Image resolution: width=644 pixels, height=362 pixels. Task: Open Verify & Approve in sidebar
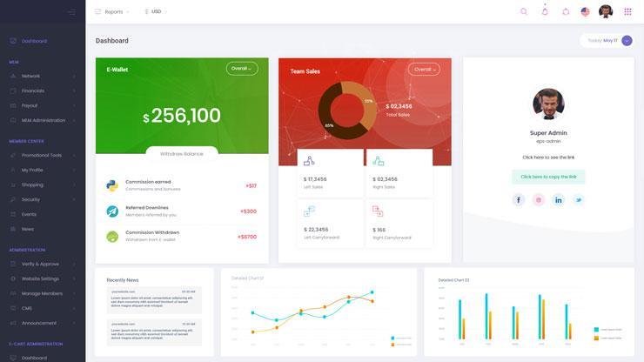pyautogui.click(x=40, y=265)
